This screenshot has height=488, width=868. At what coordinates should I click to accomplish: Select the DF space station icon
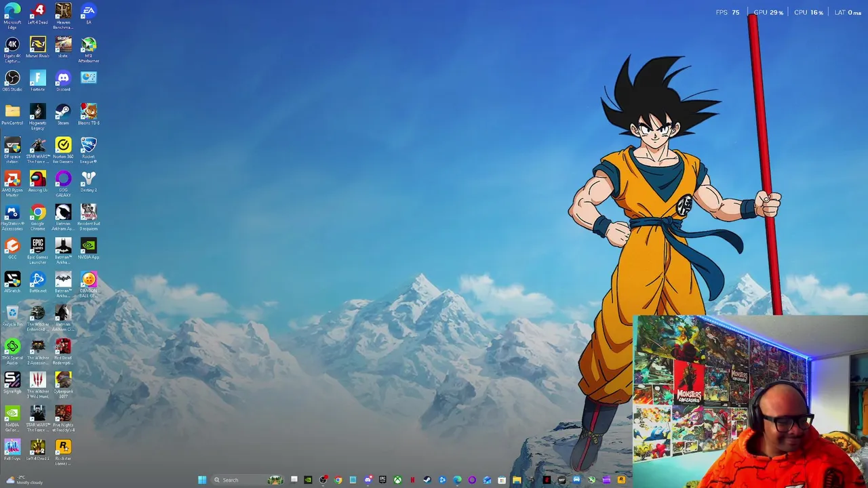[x=12, y=150]
